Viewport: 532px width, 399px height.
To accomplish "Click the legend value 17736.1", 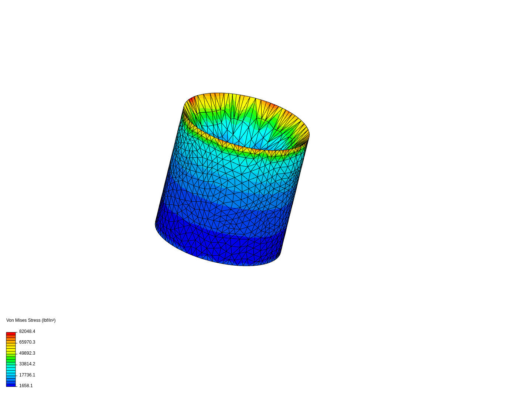I will pos(27,375).
